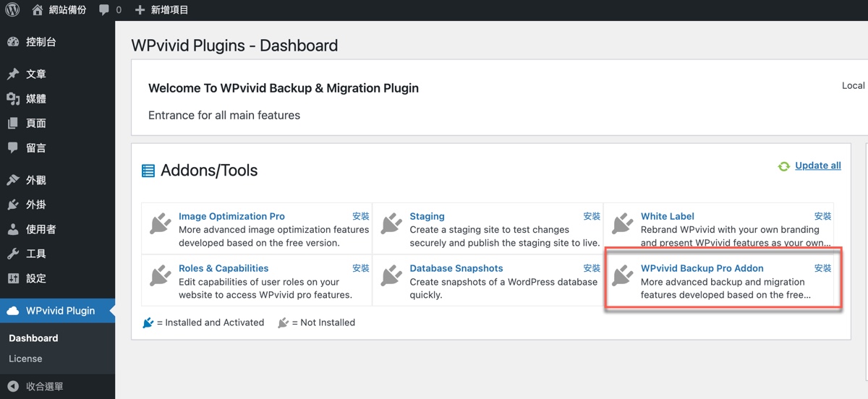Open the 新增項目 dropdown in admin bar

[x=162, y=10]
